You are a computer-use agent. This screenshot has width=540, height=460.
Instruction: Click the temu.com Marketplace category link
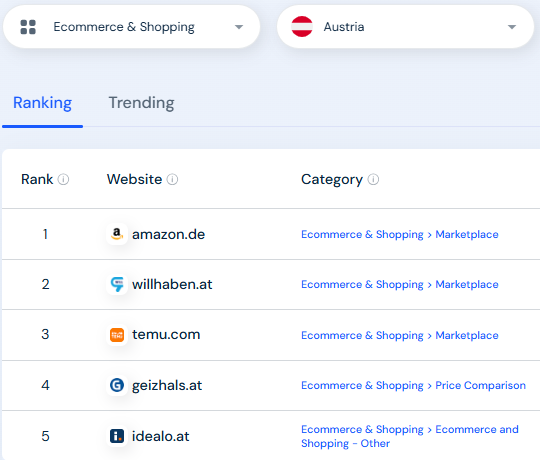(x=467, y=335)
